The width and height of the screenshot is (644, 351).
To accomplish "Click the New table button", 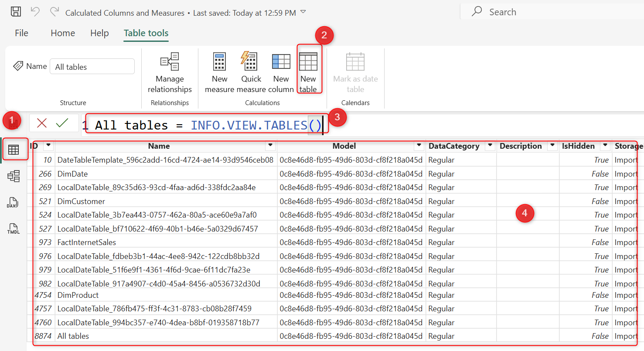I will pos(308,72).
